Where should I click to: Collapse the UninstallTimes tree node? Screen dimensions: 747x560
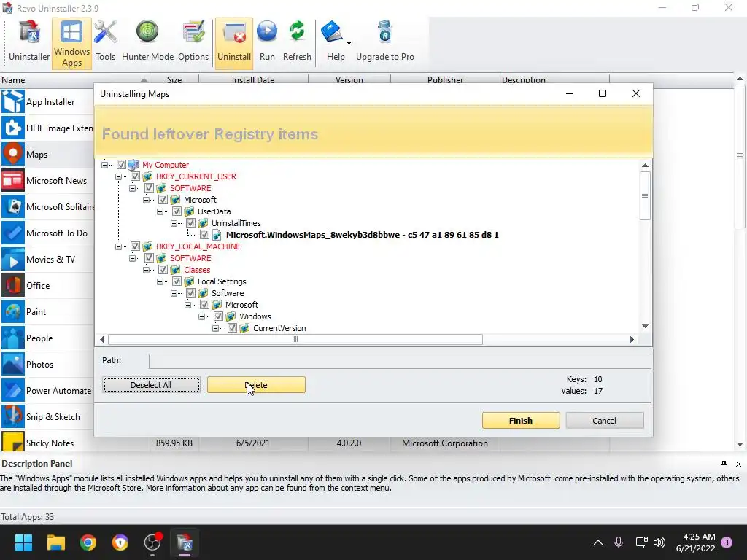pos(174,223)
